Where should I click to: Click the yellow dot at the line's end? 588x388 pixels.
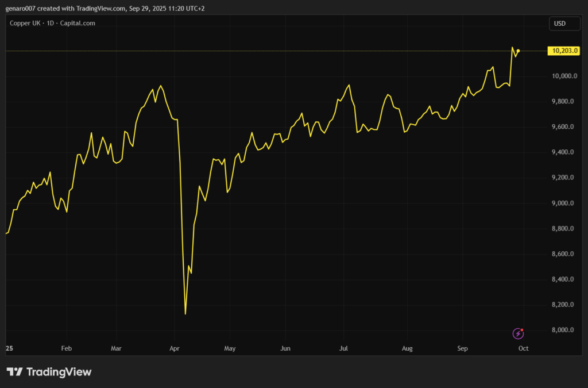tap(519, 51)
